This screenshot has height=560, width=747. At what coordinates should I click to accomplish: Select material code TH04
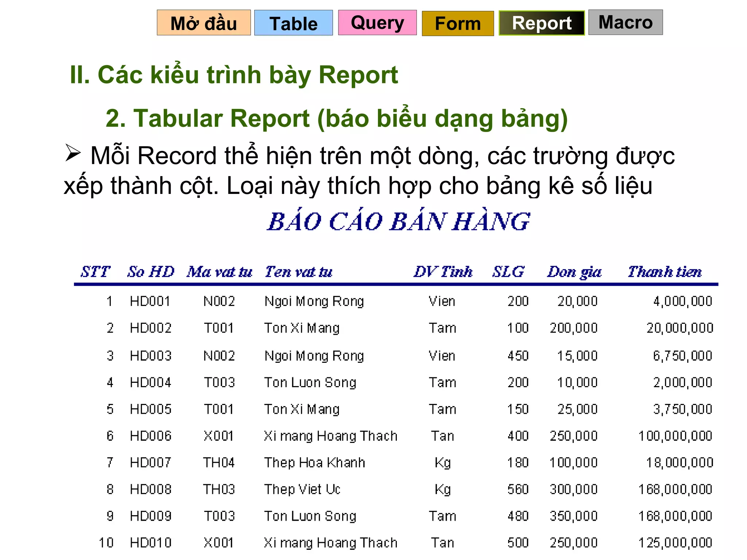218,462
